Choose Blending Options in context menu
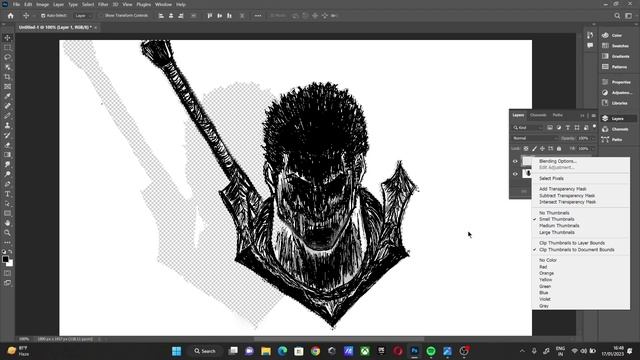The width and height of the screenshot is (640, 360). tap(558, 161)
